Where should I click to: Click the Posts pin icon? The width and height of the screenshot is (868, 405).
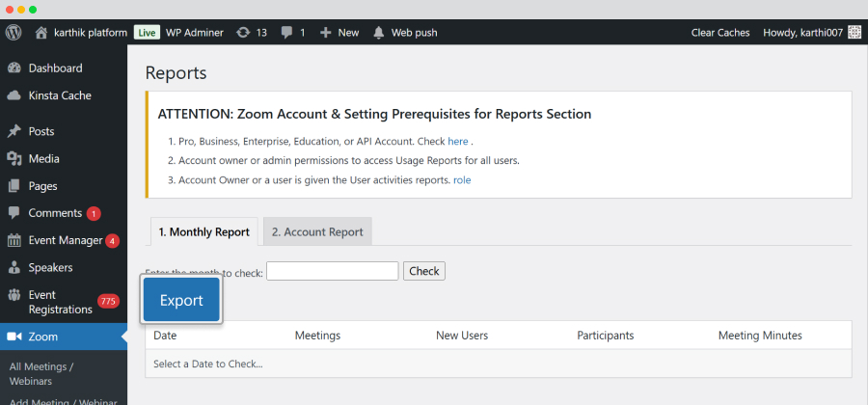[14, 131]
